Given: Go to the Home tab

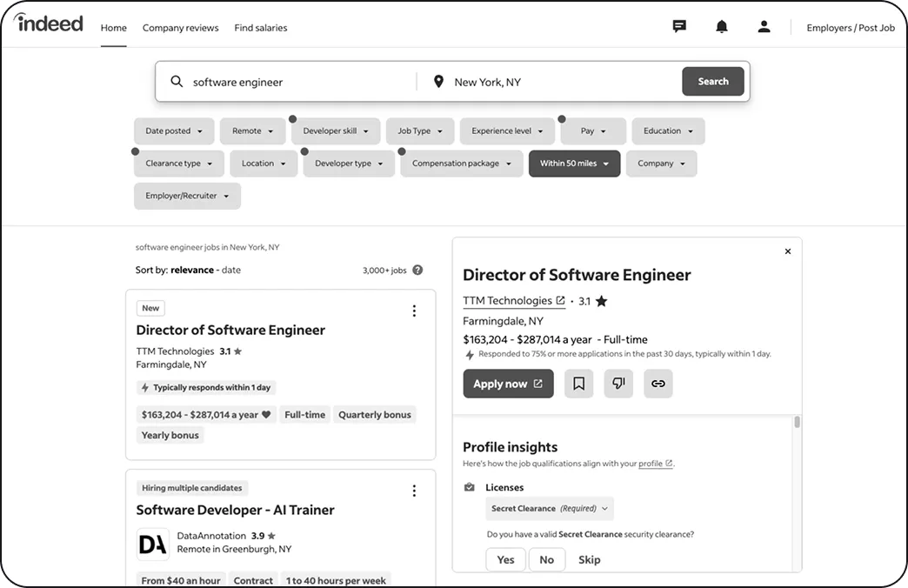Looking at the screenshot, I should [113, 28].
